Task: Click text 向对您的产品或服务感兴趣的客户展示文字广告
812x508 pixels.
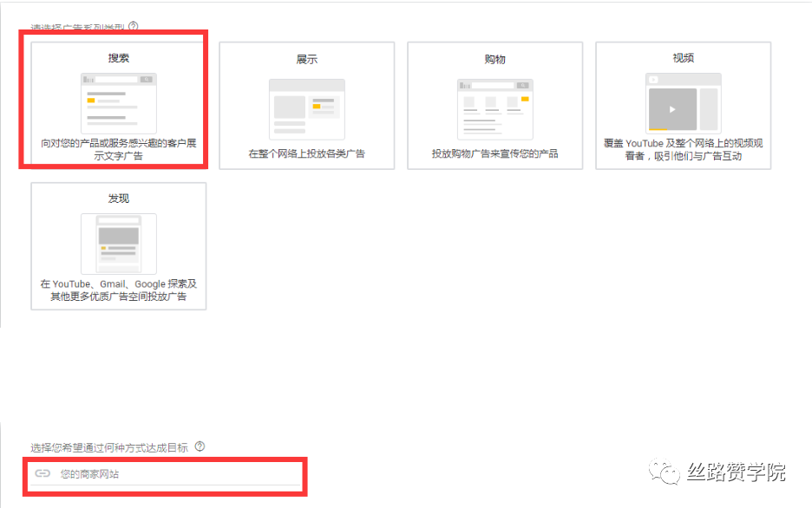Action: tap(119, 149)
